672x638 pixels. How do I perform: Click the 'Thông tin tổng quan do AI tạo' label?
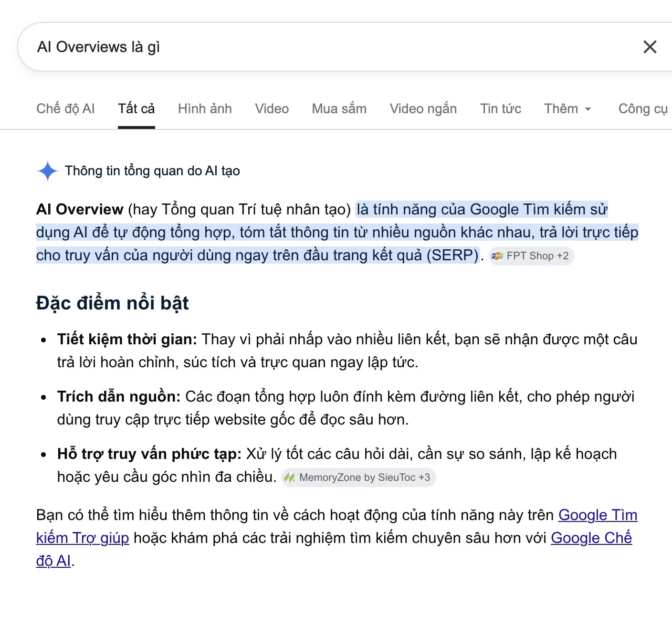(x=152, y=171)
